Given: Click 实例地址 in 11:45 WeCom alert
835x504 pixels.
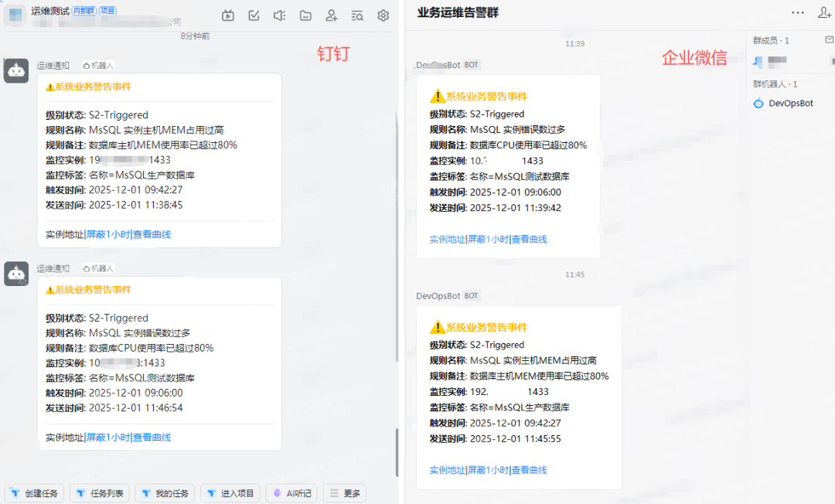Looking at the screenshot, I should pos(448,471).
